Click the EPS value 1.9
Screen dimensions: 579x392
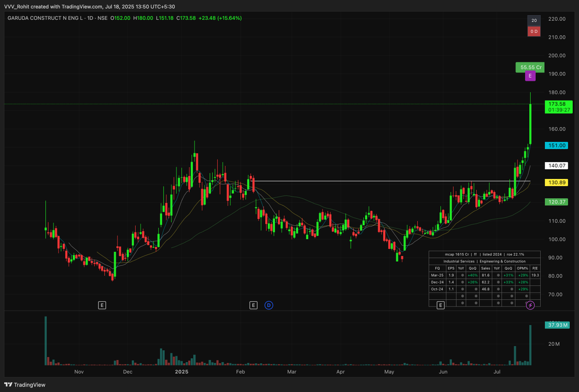pos(451,275)
